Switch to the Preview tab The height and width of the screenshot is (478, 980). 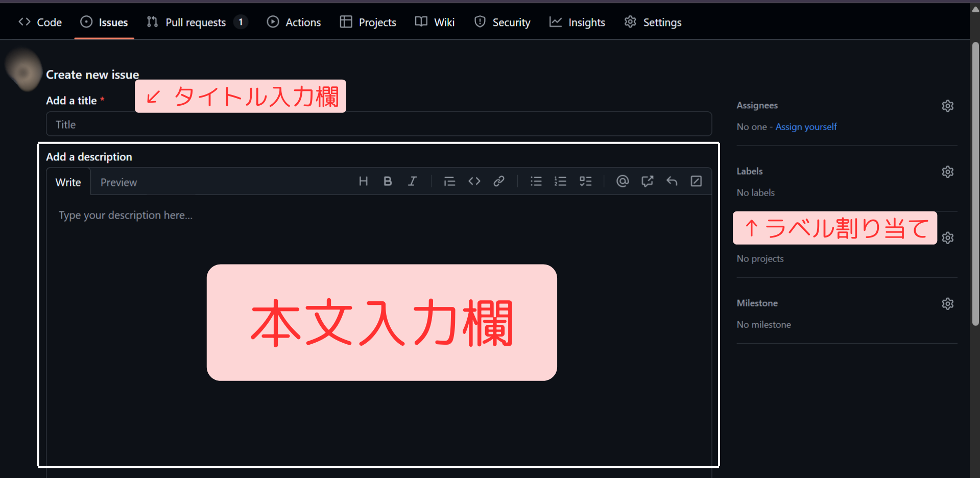point(118,182)
